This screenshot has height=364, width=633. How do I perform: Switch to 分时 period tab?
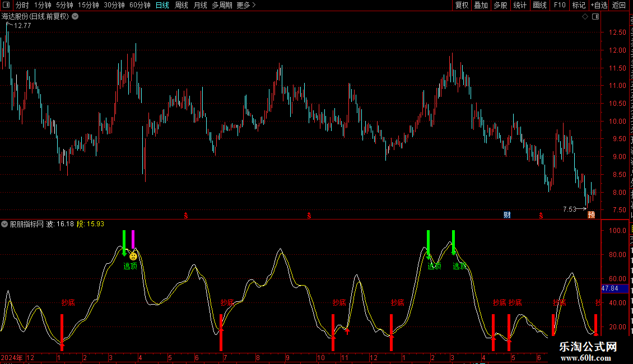[x=22, y=5]
